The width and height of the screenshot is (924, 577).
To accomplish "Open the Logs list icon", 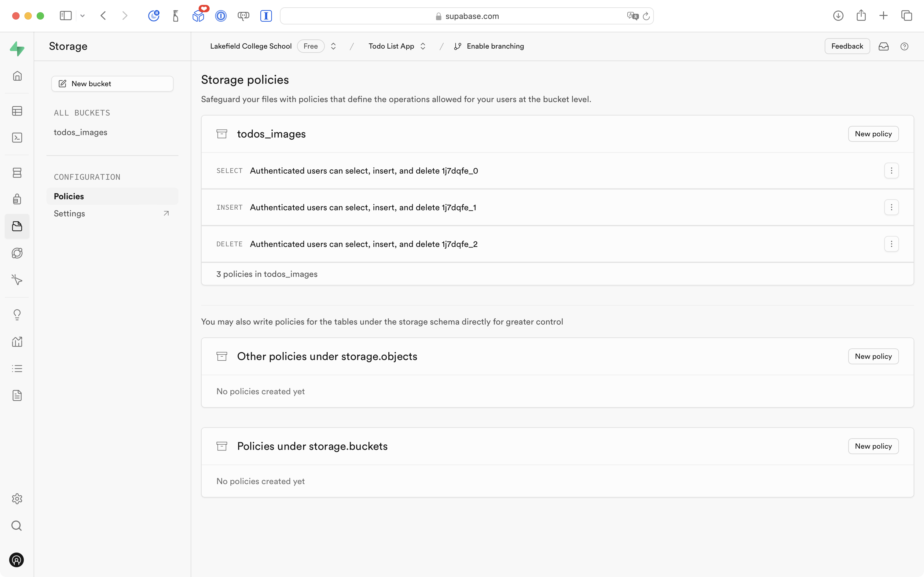I will [x=17, y=369].
